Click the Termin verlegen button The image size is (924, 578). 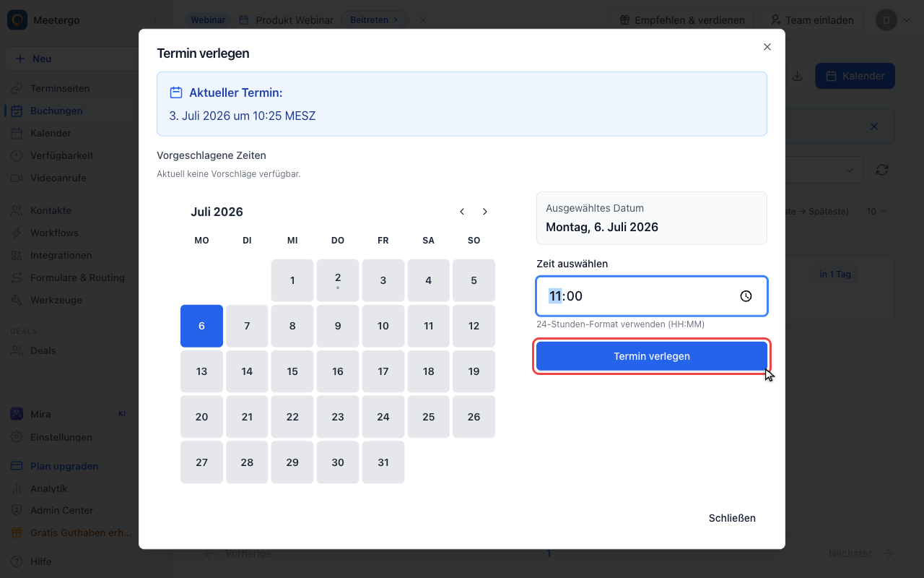[x=652, y=356]
